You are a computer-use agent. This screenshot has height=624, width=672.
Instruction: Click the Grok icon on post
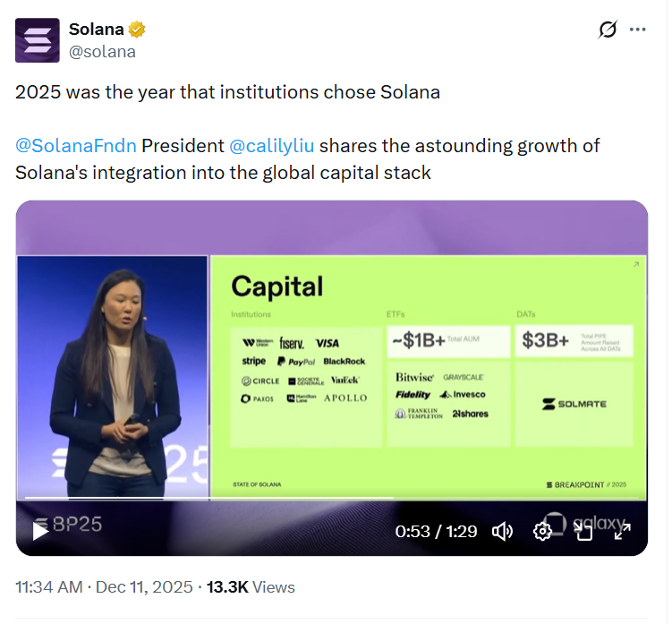tap(608, 30)
